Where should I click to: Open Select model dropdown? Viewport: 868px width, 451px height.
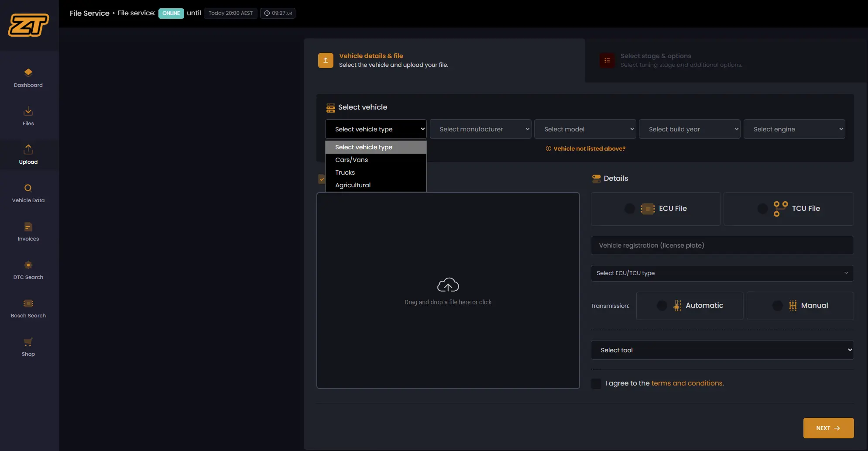[x=585, y=129]
